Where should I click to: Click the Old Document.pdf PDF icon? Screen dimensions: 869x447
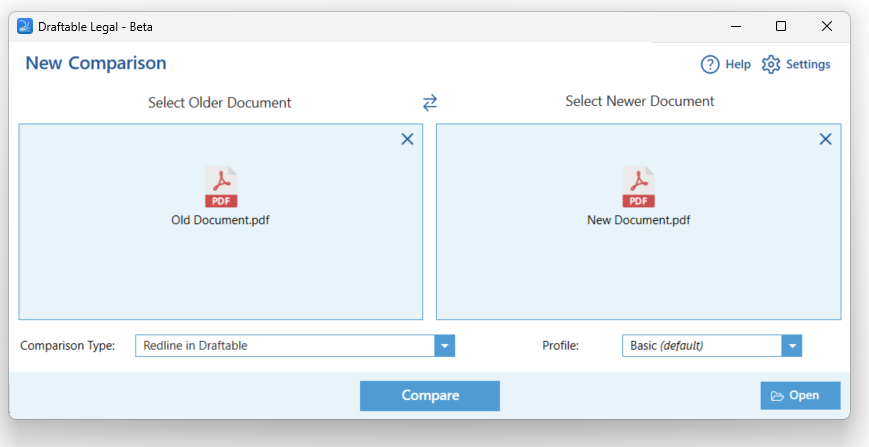click(221, 187)
